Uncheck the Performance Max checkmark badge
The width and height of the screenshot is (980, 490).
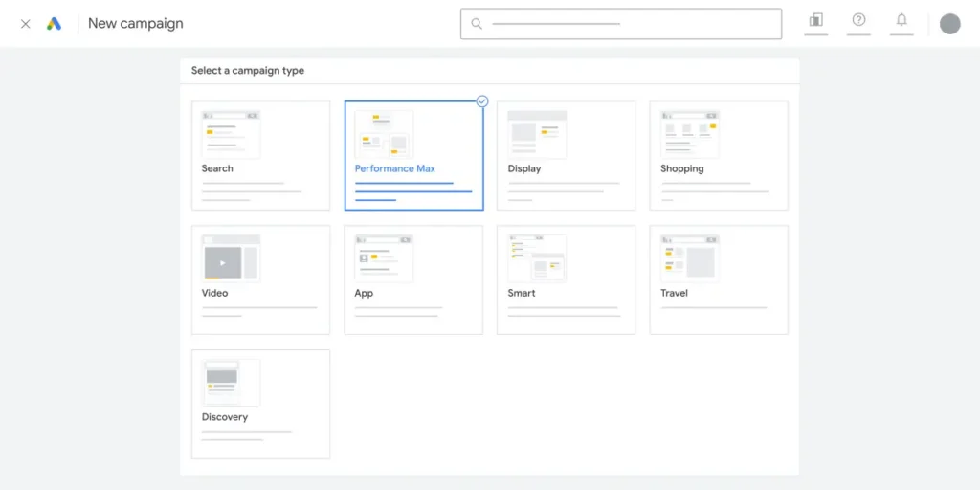point(482,101)
